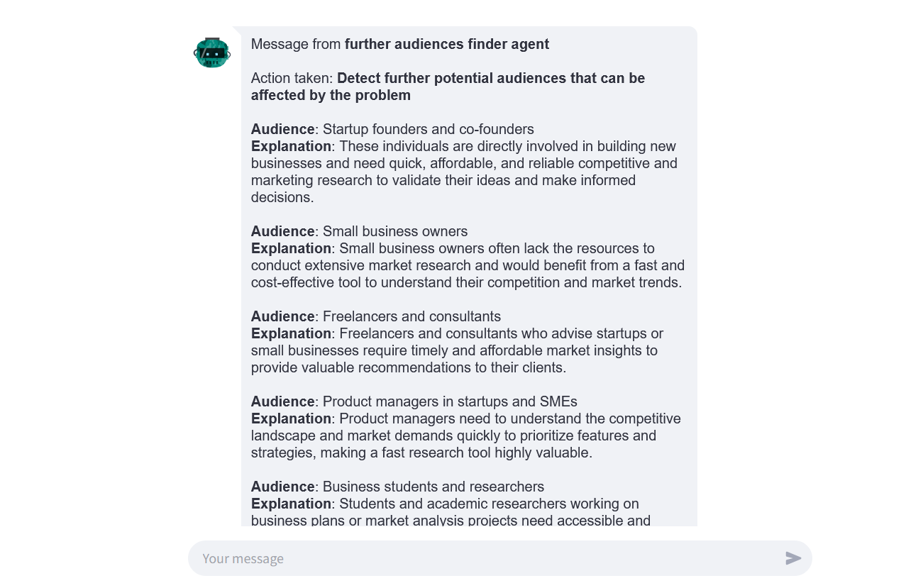Image resolution: width=906 pixels, height=588 pixels.
Task: Click 'Business students and researchers' audience line
Action: (x=397, y=487)
